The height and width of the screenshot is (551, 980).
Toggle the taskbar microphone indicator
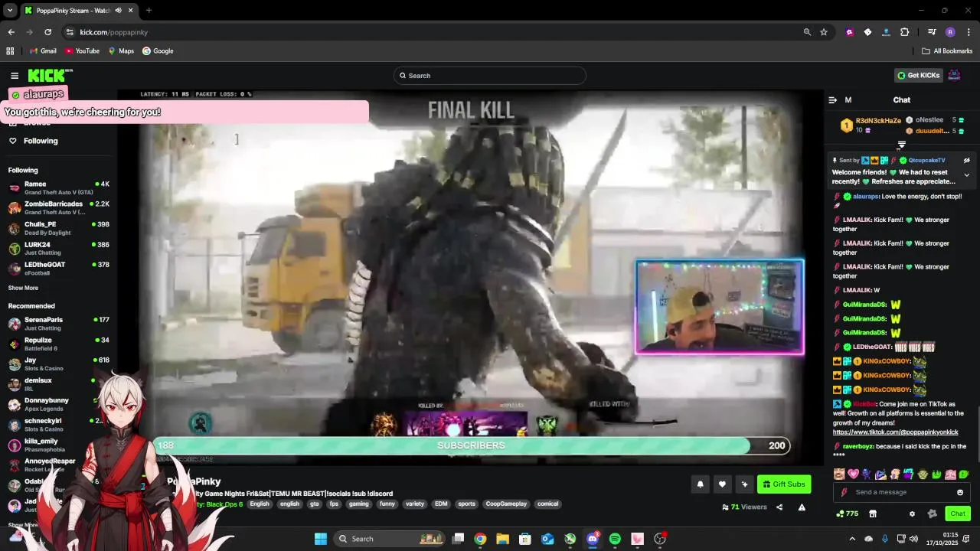885,539
